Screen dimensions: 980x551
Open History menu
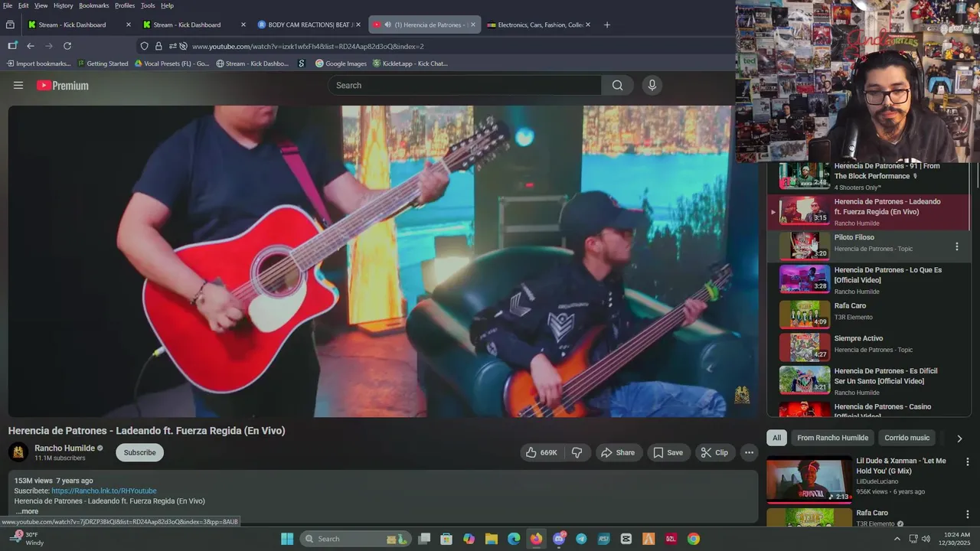click(64, 5)
